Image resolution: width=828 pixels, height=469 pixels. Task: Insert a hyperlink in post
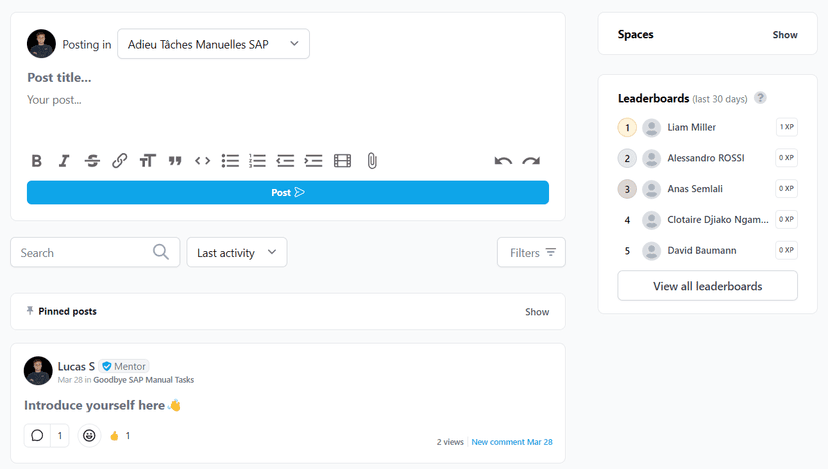tap(119, 161)
